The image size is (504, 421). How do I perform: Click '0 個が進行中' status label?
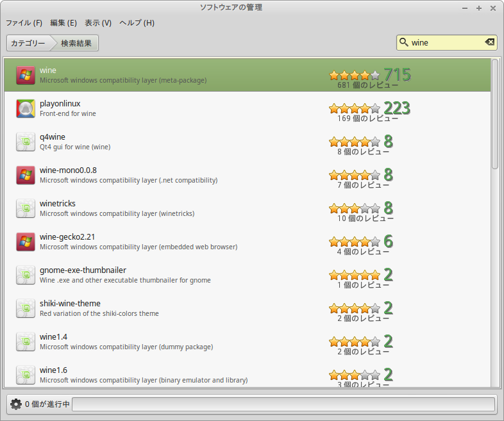(47, 404)
